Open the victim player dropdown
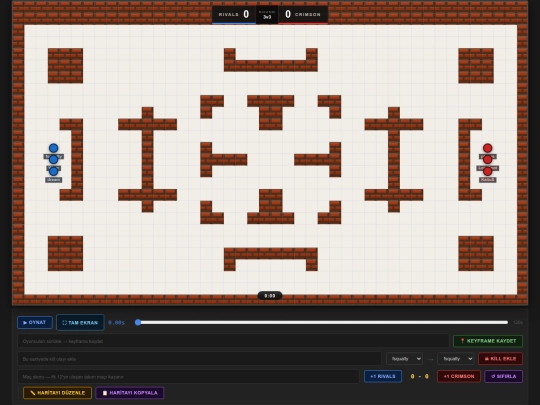 [x=456, y=359]
